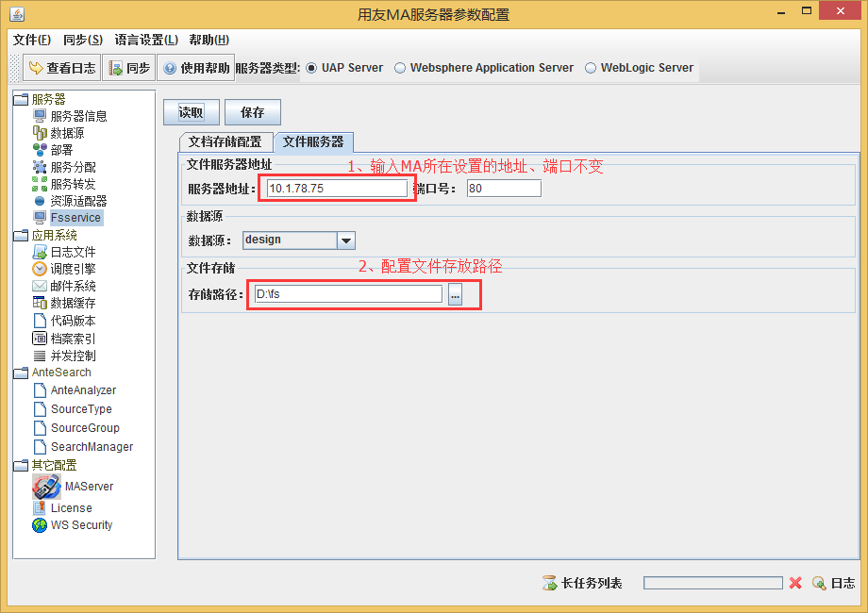The image size is (868, 613).
Task: Click the 并发控制 lines icon
Action: pyautogui.click(x=40, y=356)
